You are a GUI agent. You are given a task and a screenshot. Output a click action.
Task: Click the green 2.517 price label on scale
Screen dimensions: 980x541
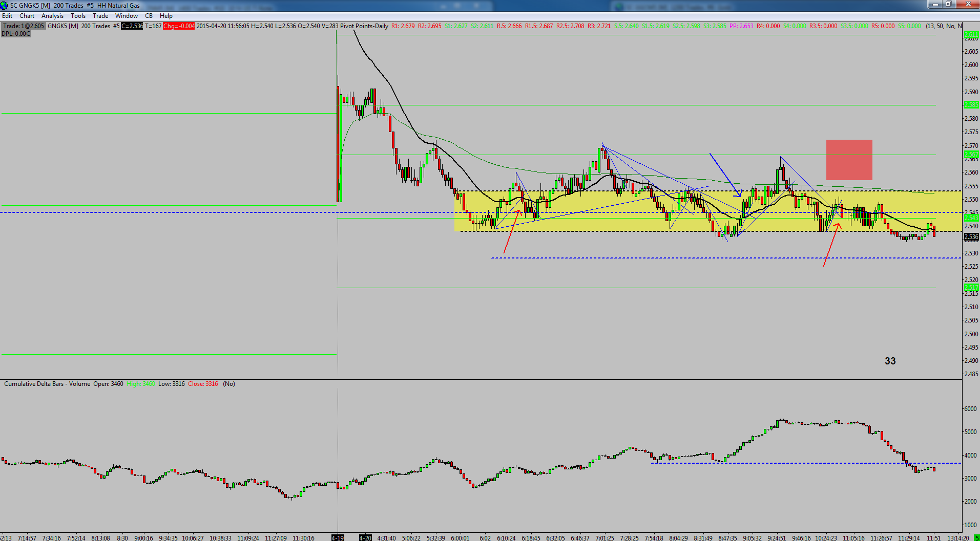click(971, 288)
